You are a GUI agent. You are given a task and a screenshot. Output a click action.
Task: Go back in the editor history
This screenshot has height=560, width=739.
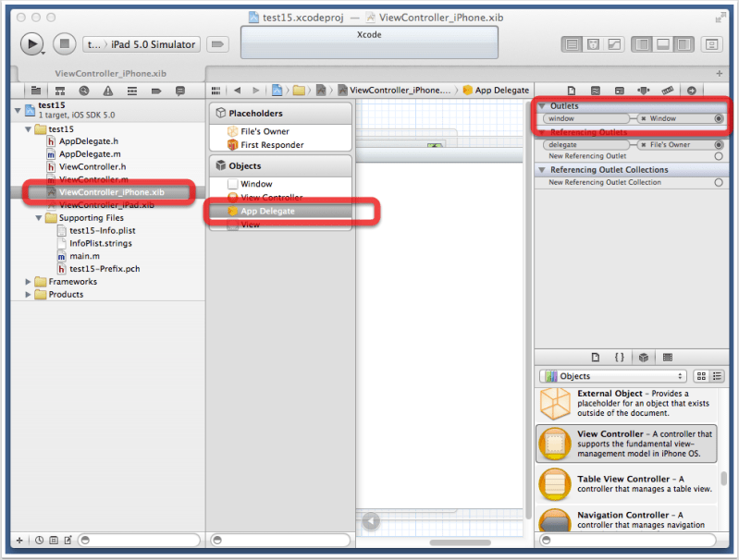237,90
